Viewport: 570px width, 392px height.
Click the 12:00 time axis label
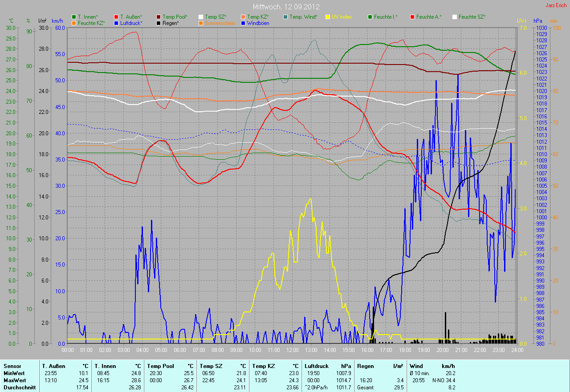pos(292,350)
